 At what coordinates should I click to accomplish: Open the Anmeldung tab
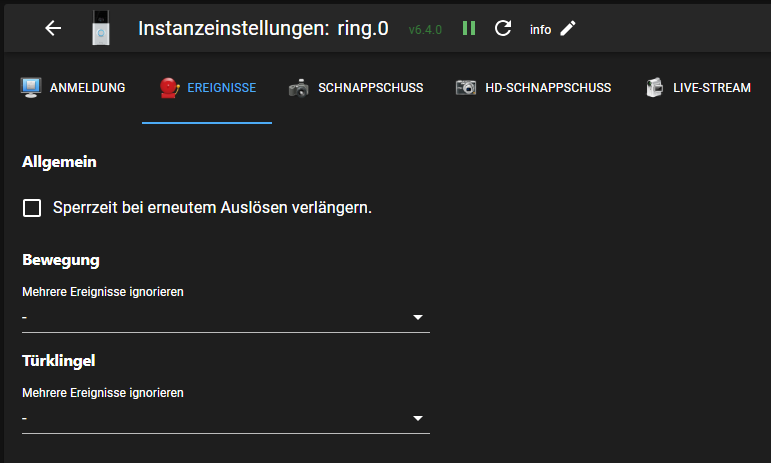pos(73,87)
